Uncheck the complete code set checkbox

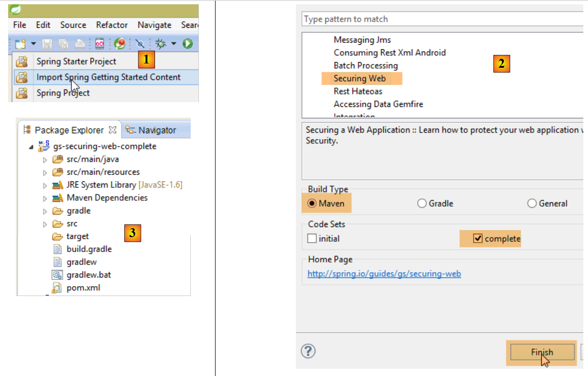(x=478, y=238)
